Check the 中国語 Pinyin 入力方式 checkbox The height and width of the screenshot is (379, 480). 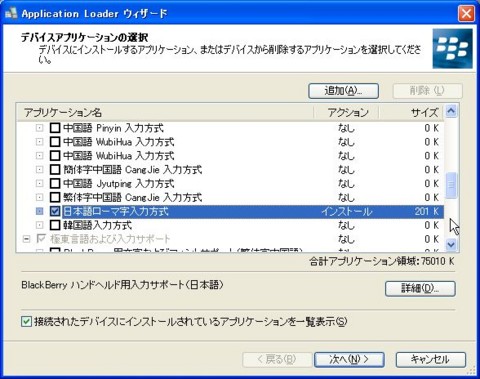55,128
